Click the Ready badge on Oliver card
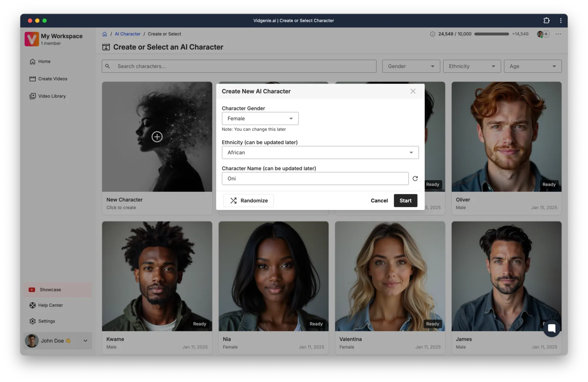588x382 pixels. coord(549,184)
